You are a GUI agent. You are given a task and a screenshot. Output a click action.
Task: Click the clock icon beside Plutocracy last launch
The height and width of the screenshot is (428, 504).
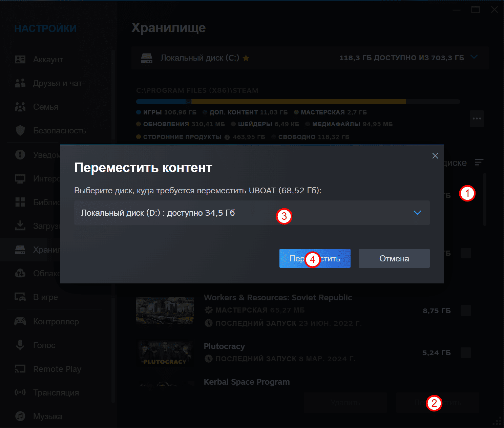coord(208,359)
